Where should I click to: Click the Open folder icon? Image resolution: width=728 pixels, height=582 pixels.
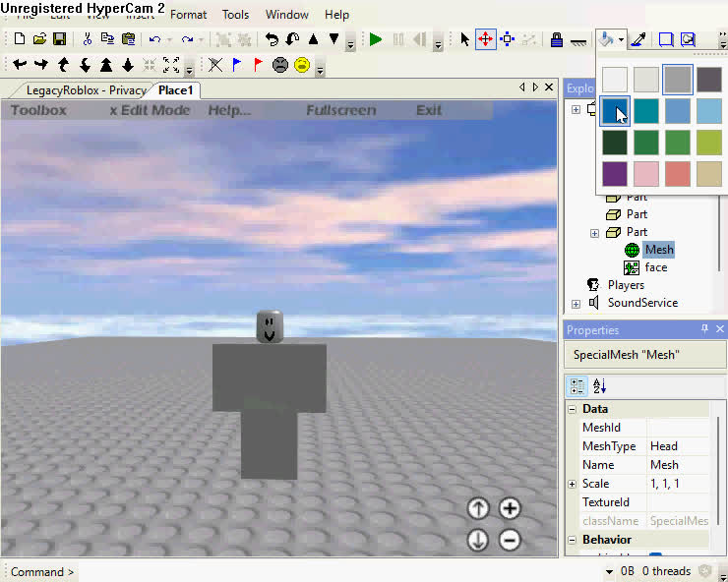[40, 39]
